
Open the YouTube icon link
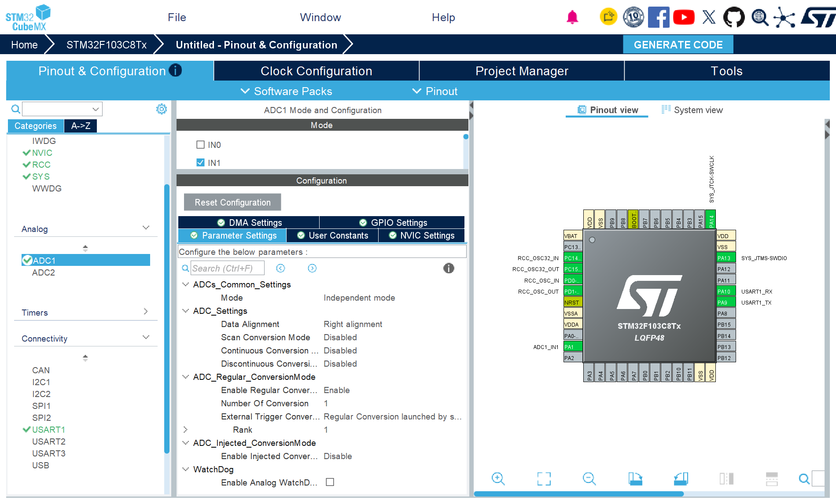tap(684, 17)
